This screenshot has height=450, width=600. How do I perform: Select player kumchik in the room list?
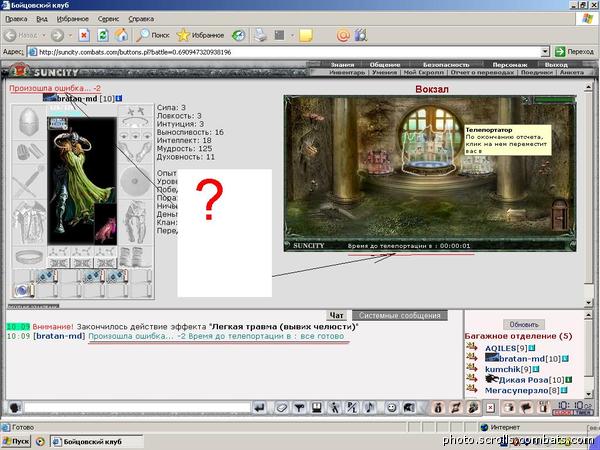pyautogui.click(x=503, y=369)
